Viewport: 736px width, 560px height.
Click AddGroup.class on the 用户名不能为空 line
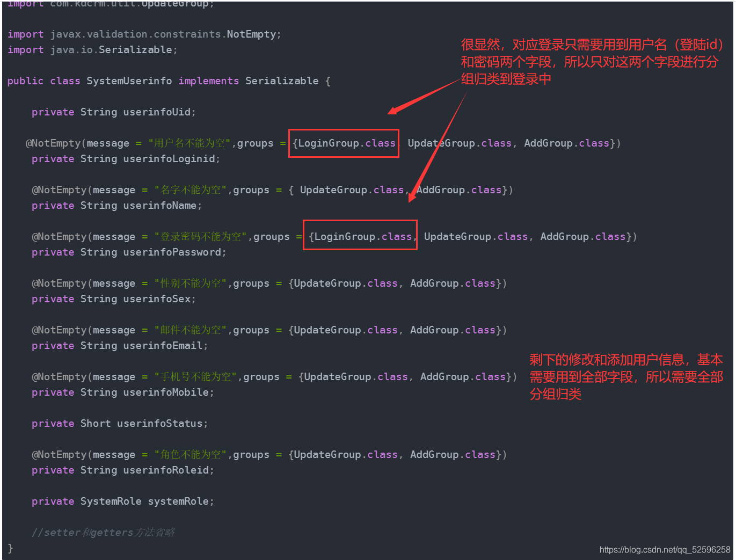tap(566, 143)
